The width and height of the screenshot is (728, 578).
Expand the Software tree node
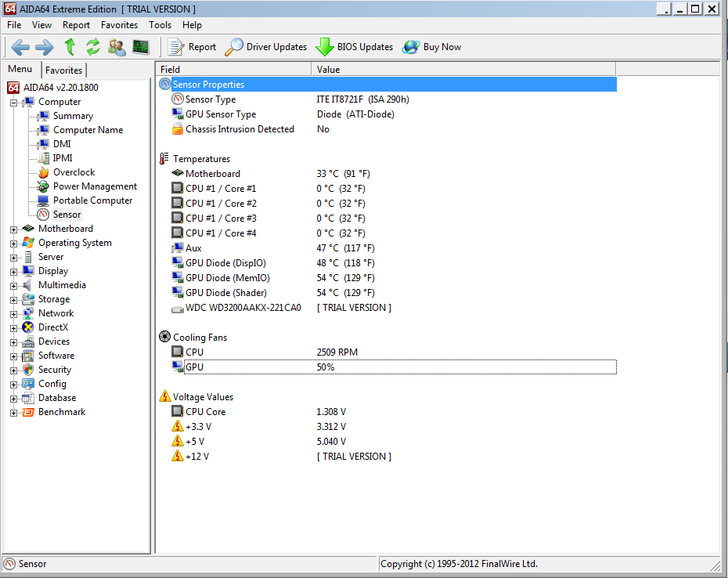click(x=14, y=356)
